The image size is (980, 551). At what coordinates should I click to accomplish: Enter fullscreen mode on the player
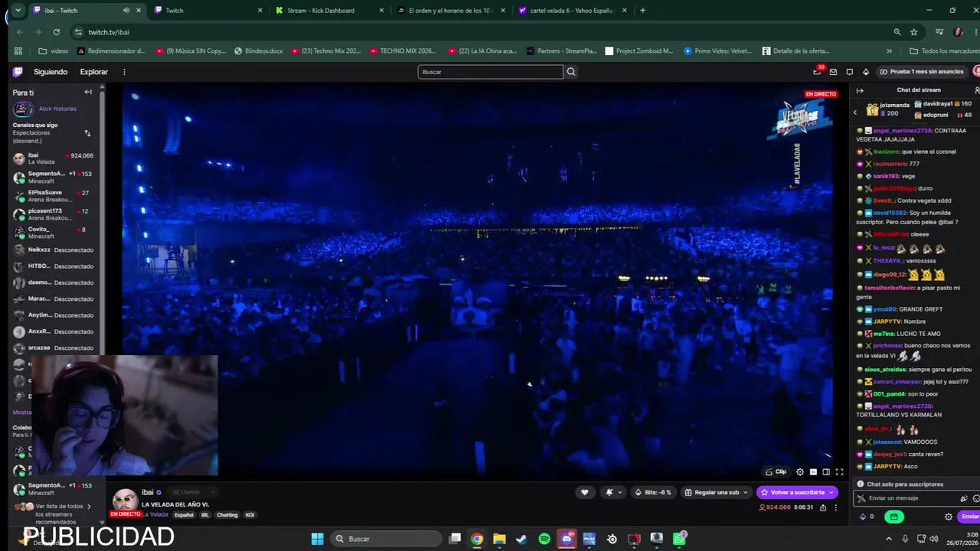(x=839, y=472)
